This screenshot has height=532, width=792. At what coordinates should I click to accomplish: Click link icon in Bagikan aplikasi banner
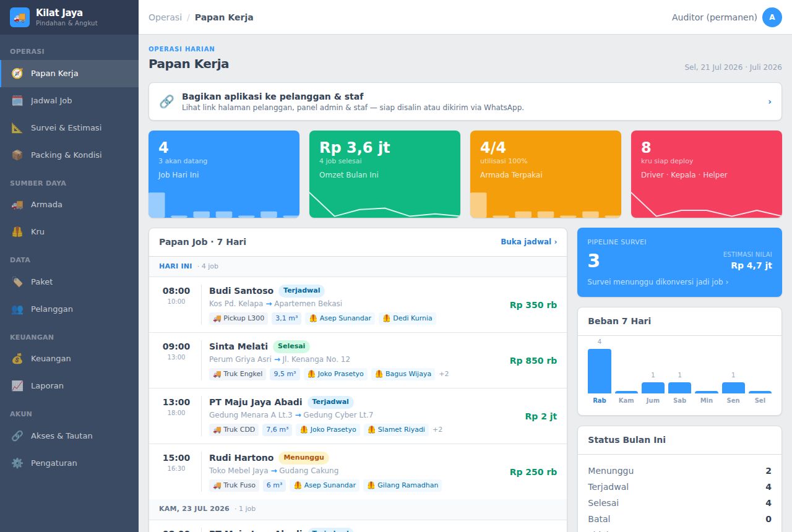pyautogui.click(x=166, y=101)
